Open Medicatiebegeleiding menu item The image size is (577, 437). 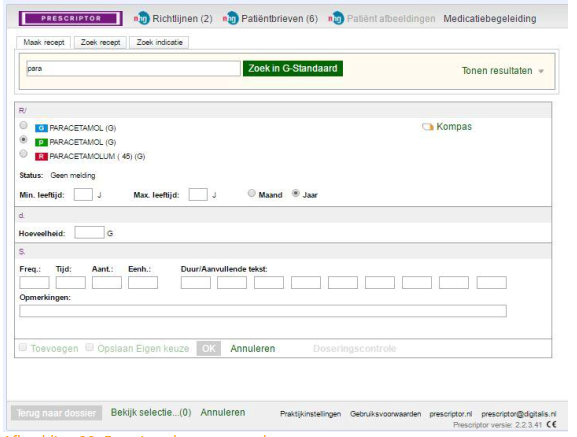click(490, 18)
